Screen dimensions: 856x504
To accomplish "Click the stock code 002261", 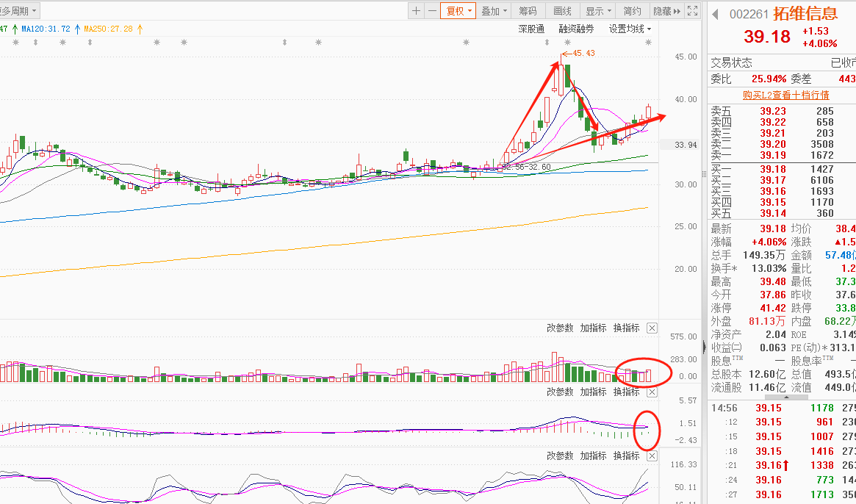I will (749, 14).
